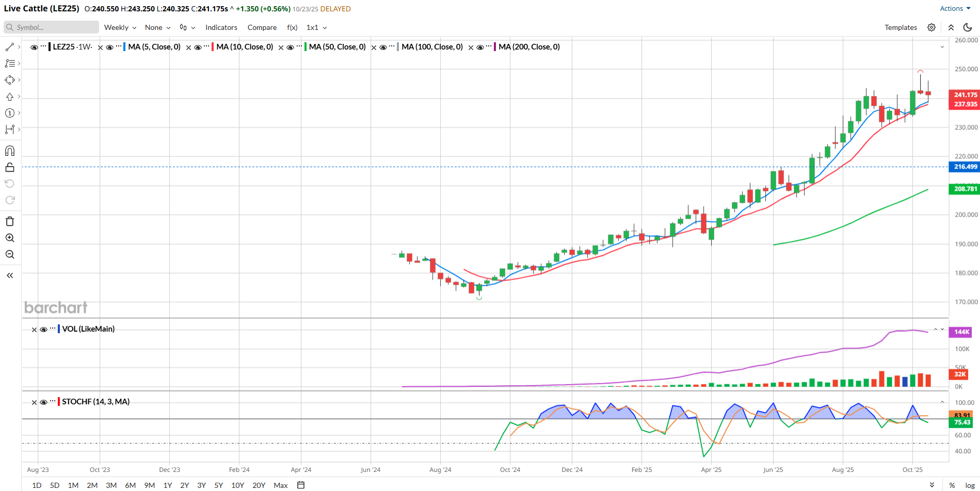Open chart settings gear icon
Image resolution: width=980 pixels, height=491 pixels.
(931, 27)
